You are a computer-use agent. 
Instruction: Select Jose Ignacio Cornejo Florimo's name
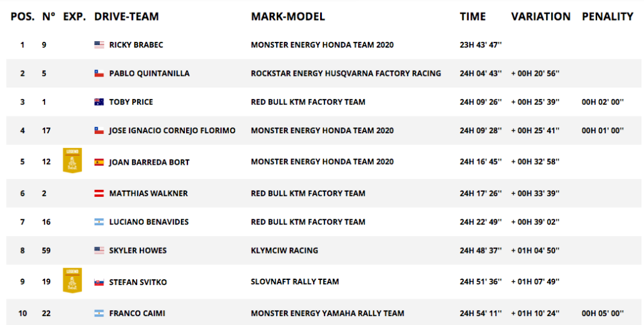(172, 130)
